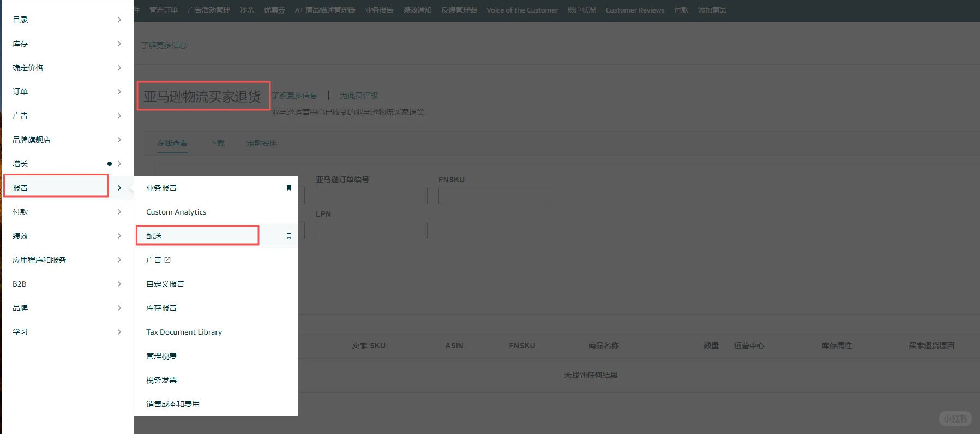980x434 pixels.
Task: Switch to the 在线查看 tab
Action: [x=172, y=143]
